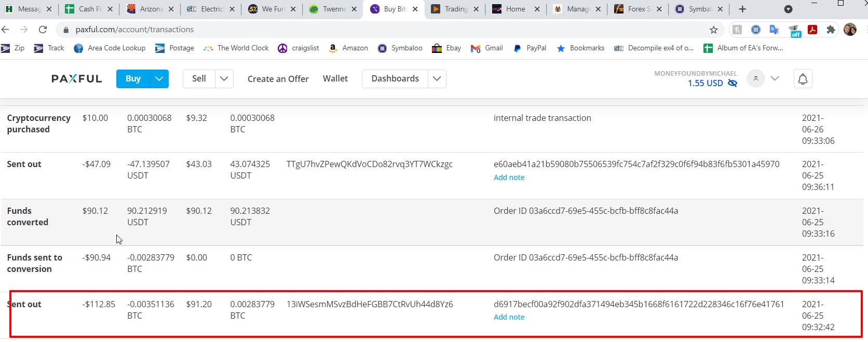Open account menu chevron beside avatar
The width and height of the screenshot is (868, 342).
[x=775, y=79]
